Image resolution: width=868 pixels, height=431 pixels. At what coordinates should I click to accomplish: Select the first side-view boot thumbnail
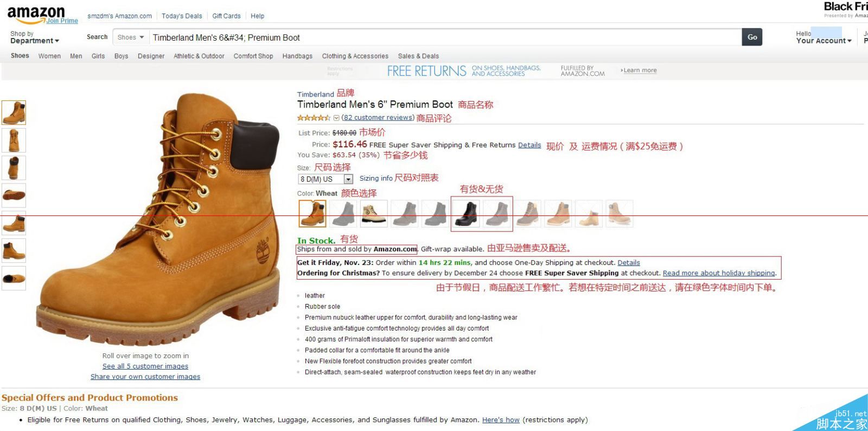click(14, 112)
